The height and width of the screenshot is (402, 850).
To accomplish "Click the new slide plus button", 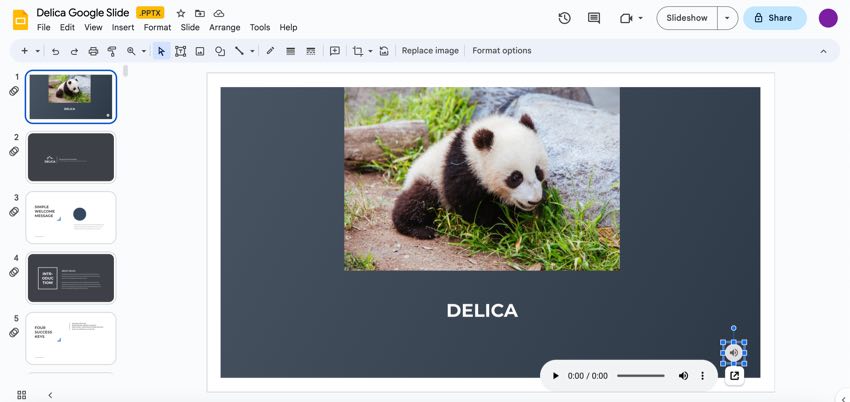I will coord(24,51).
